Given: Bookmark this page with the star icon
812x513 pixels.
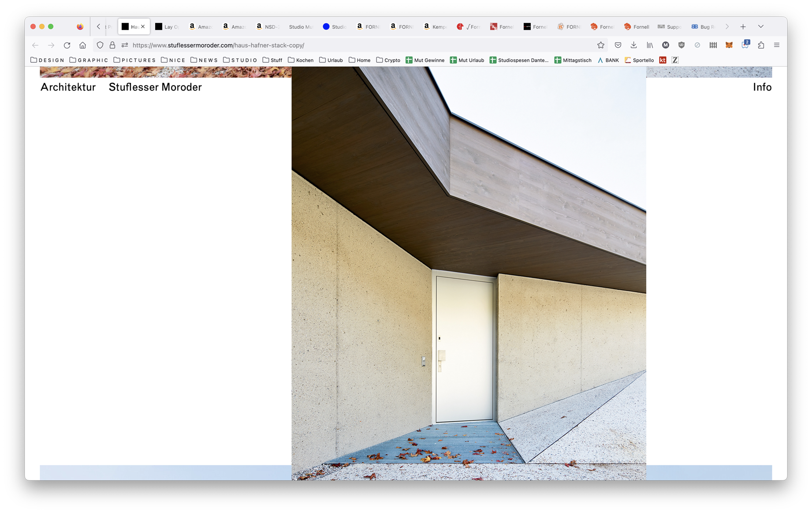Looking at the screenshot, I should point(600,45).
